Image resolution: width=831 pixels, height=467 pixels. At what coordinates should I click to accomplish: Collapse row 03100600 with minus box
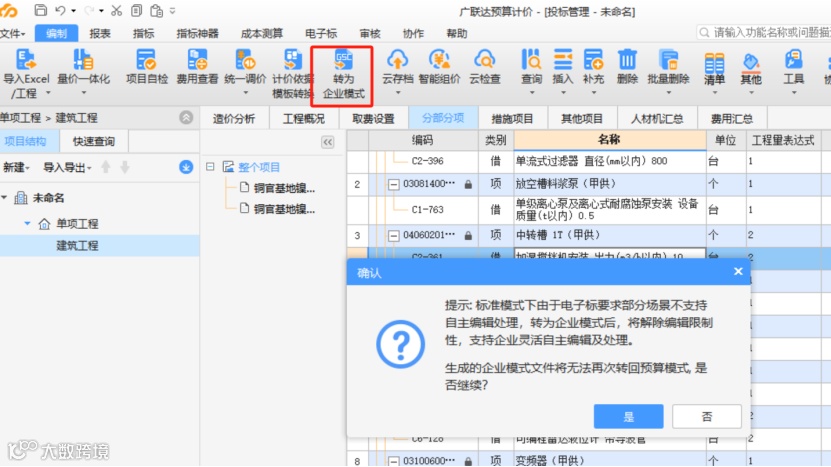click(x=393, y=461)
